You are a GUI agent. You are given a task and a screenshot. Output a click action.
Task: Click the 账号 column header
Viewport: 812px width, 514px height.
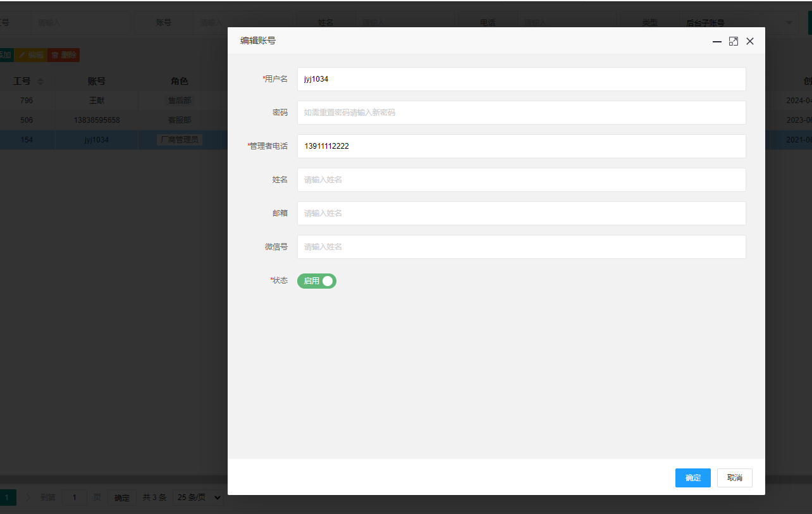click(96, 81)
